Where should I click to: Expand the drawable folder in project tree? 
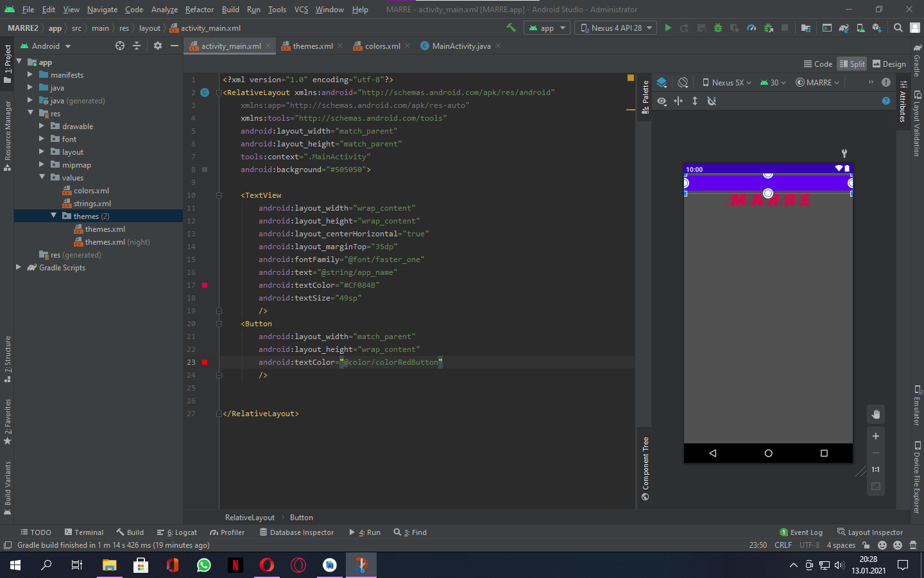coord(42,127)
